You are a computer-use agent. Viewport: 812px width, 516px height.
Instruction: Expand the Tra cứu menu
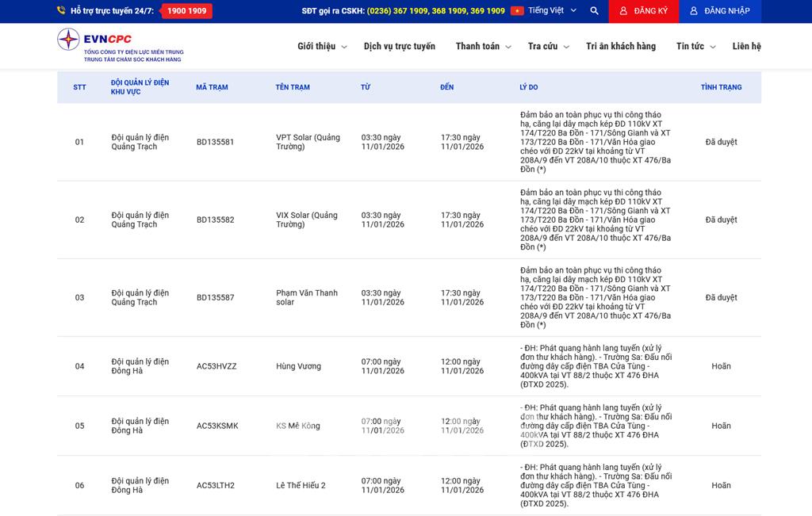[549, 47]
